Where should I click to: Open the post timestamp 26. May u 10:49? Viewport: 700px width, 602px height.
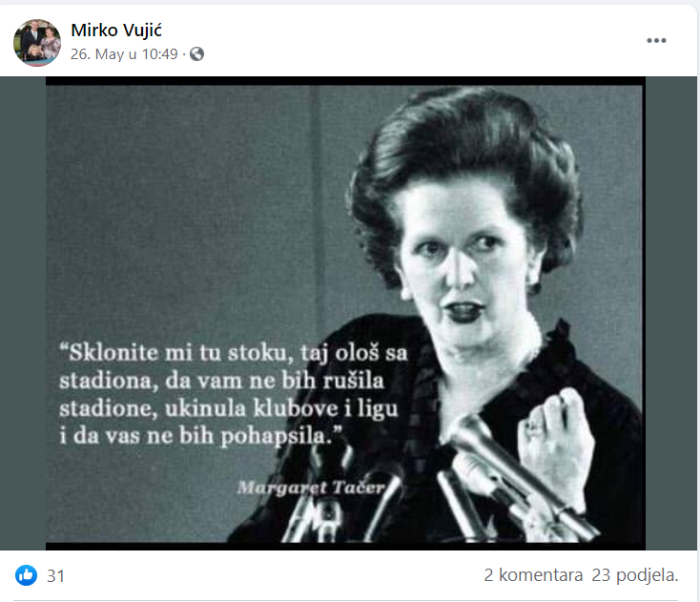tap(124, 54)
